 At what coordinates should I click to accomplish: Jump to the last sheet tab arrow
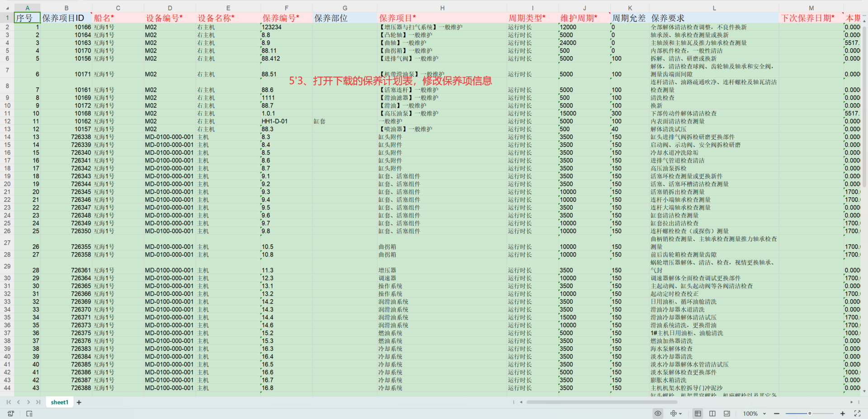coord(38,402)
